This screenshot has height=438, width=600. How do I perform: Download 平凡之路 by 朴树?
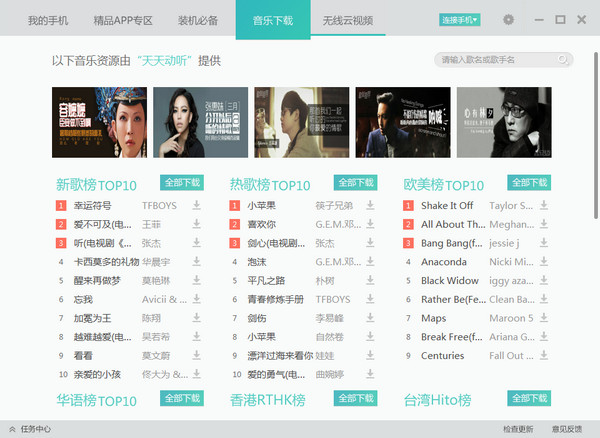click(x=370, y=280)
